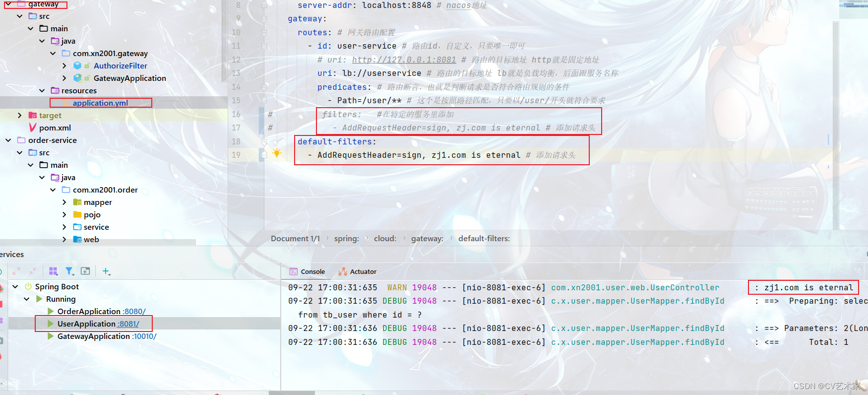Collapse the gateway module node
This screenshot has width=868, height=395.
pyautogui.click(x=8, y=4)
